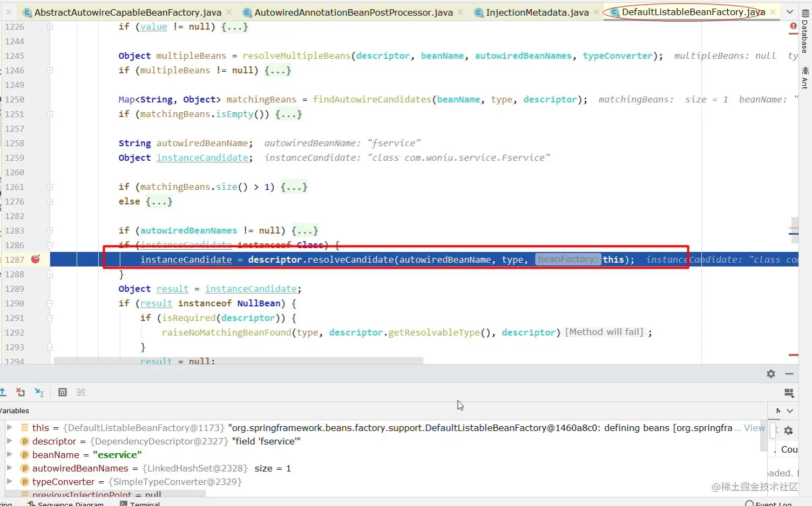Open the Event Log tool window
The image size is (812, 506).
(x=769, y=503)
